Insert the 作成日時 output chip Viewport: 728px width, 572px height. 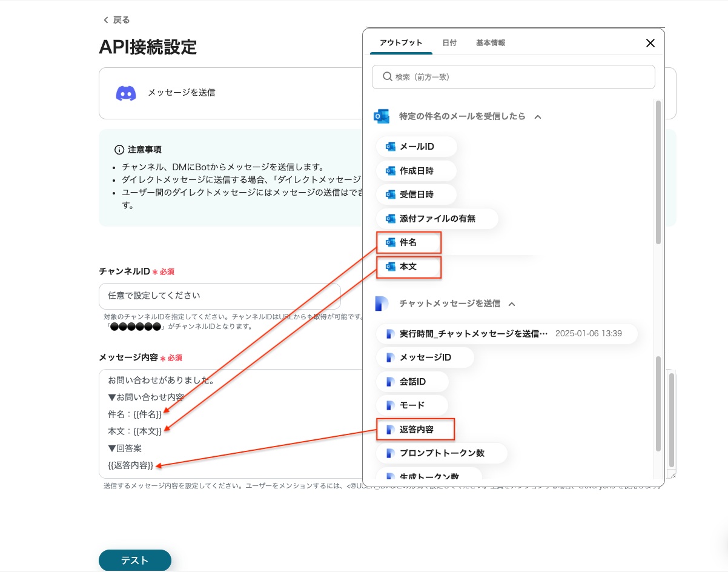416,171
